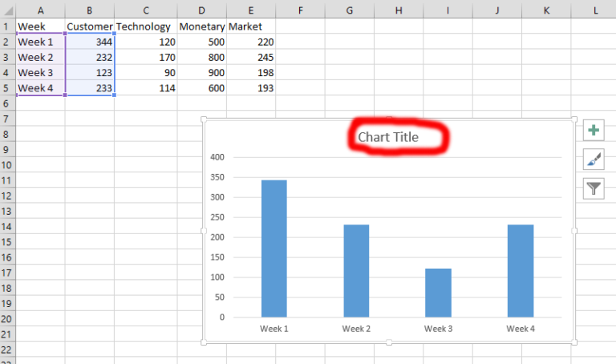Select column K header
Viewport: 616px width, 364px height.
[546, 10]
